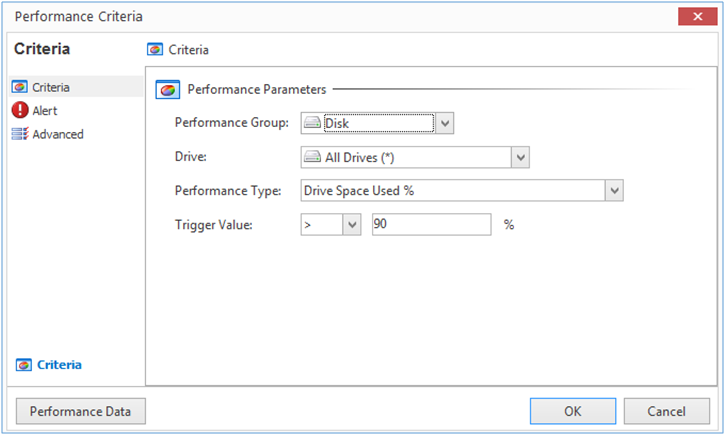Click the Trigger Value field showing 90

[430, 225]
